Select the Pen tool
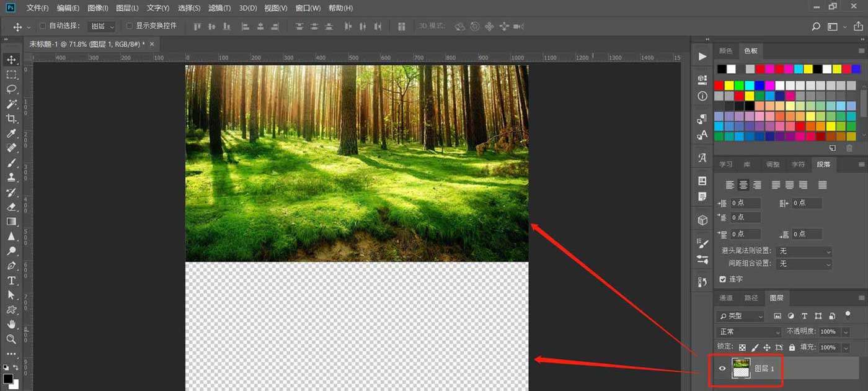 coord(11,266)
